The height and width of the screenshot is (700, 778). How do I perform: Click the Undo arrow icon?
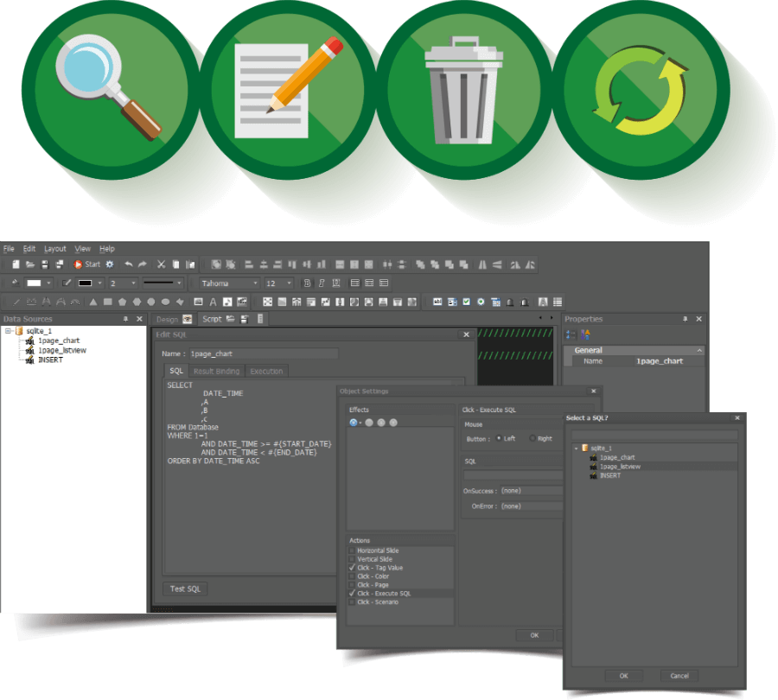coord(129,264)
